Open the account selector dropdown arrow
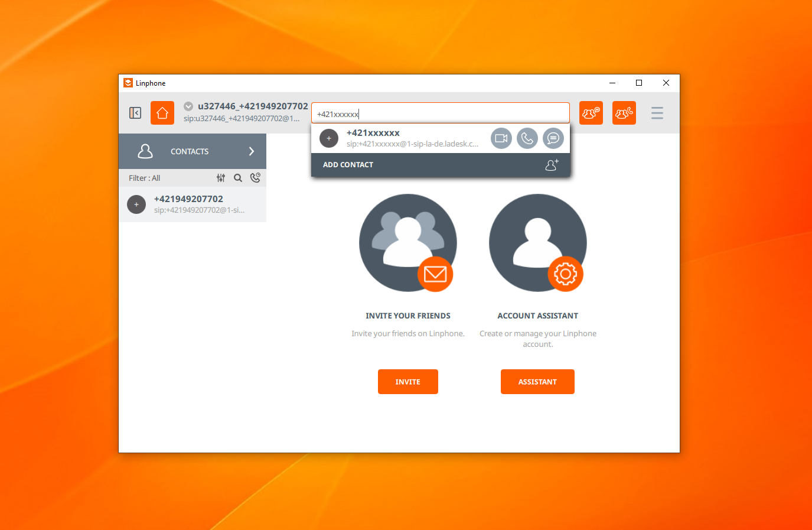The width and height of the screenshot is (812, 530). [x=188, y=106]
